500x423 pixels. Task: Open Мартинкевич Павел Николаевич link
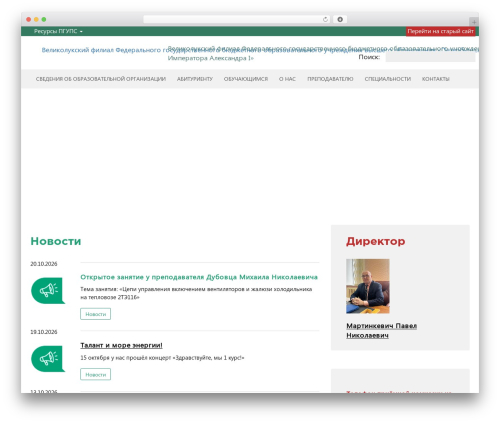pyautogui.click(x=381, y=330)
